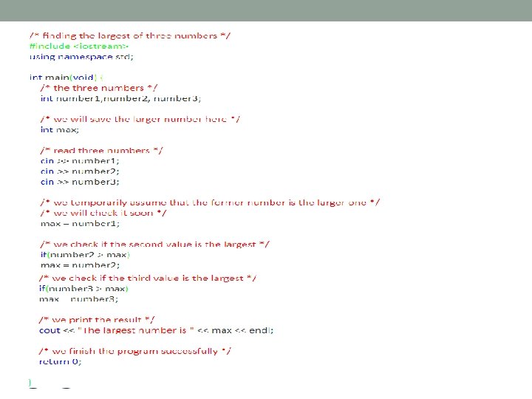Click the comment "we will check it soon"
This screenshot has width=532, height=399.
pyautogui.click(x=103, y=213)
